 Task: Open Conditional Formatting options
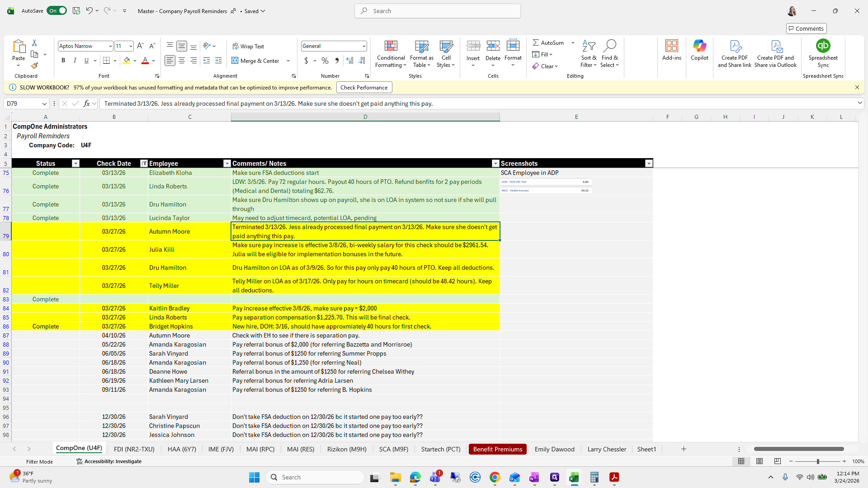(x=391, y=54)
